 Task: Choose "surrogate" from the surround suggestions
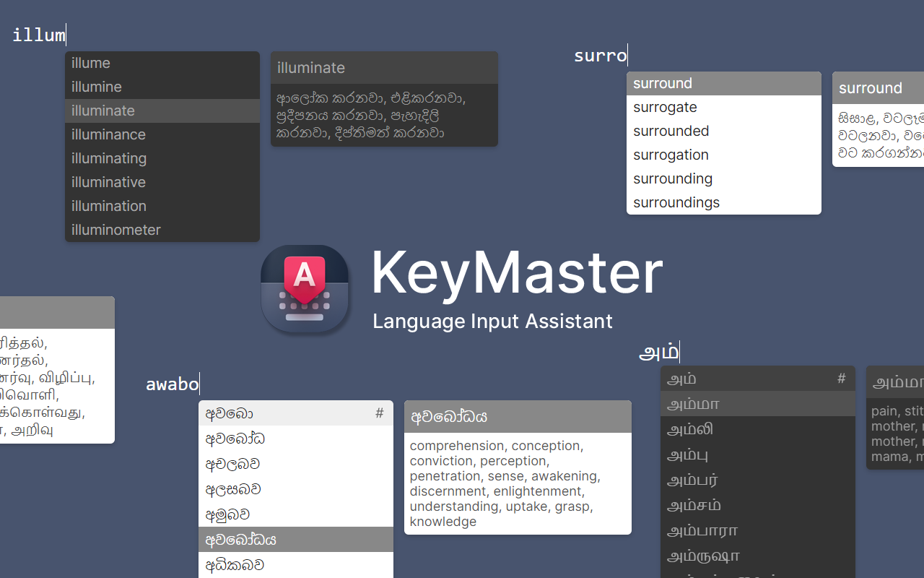point(664,107)
